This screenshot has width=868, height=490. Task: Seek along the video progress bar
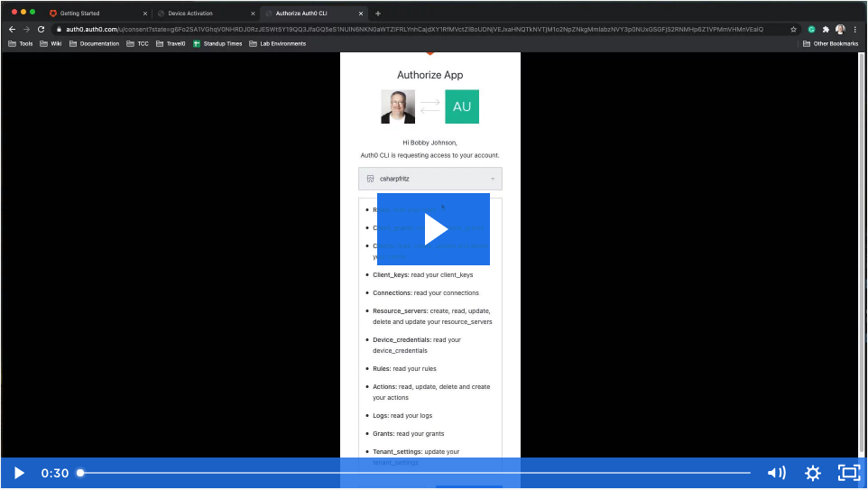click(415, 473)
